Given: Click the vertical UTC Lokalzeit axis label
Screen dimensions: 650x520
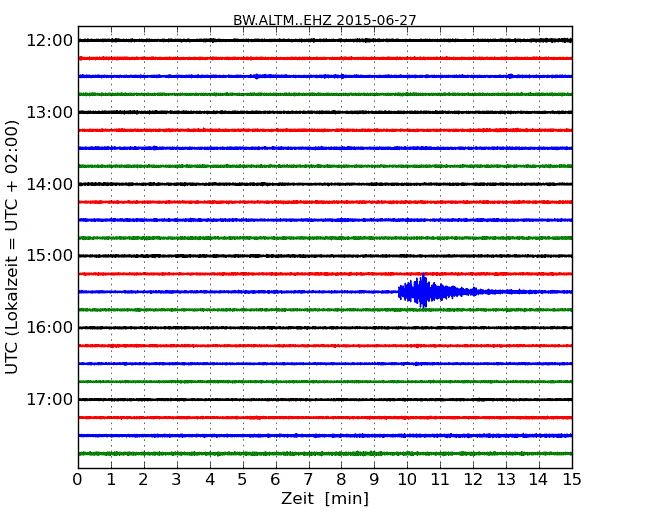Looking at the screenshot, I should tap(12, 247).
